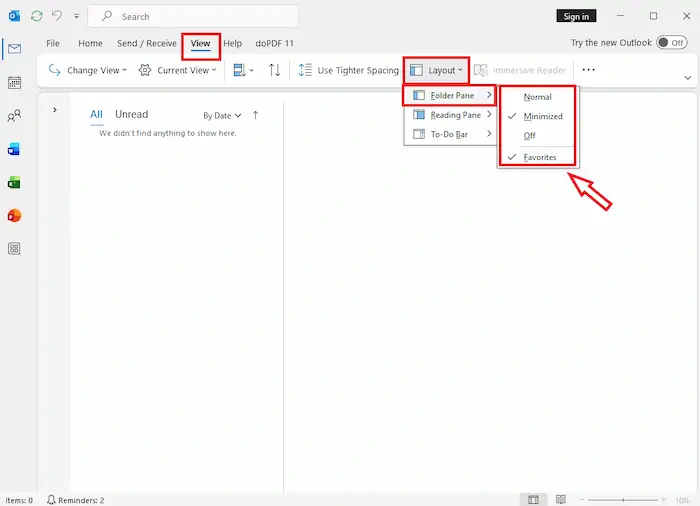Open the message arrangement dropdown
Image resolution: width=700 pixels, height=506 pixels.
coord(243,70)
